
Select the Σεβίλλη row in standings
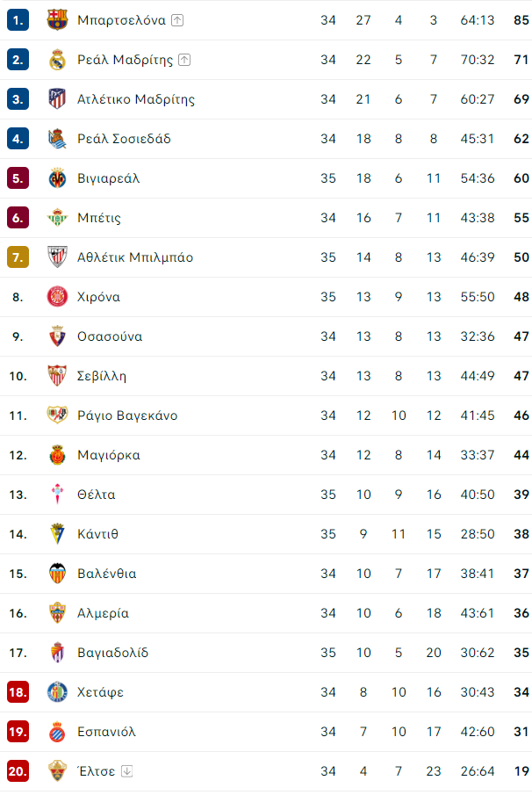[x=266, y=376]
